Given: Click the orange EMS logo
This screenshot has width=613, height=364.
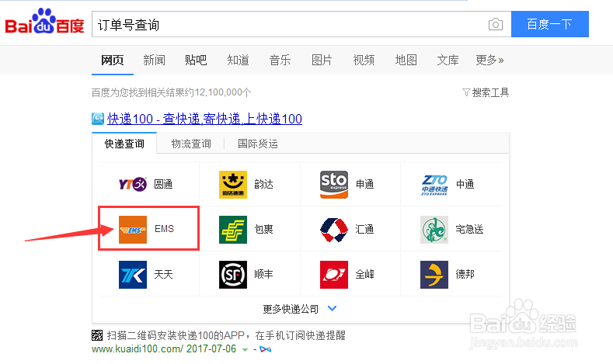Looking at the screenshot, I should [x=133, y=229].
